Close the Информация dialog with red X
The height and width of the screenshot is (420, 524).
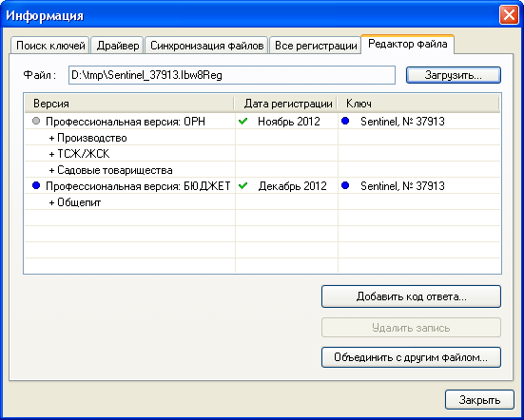point(509,15)
